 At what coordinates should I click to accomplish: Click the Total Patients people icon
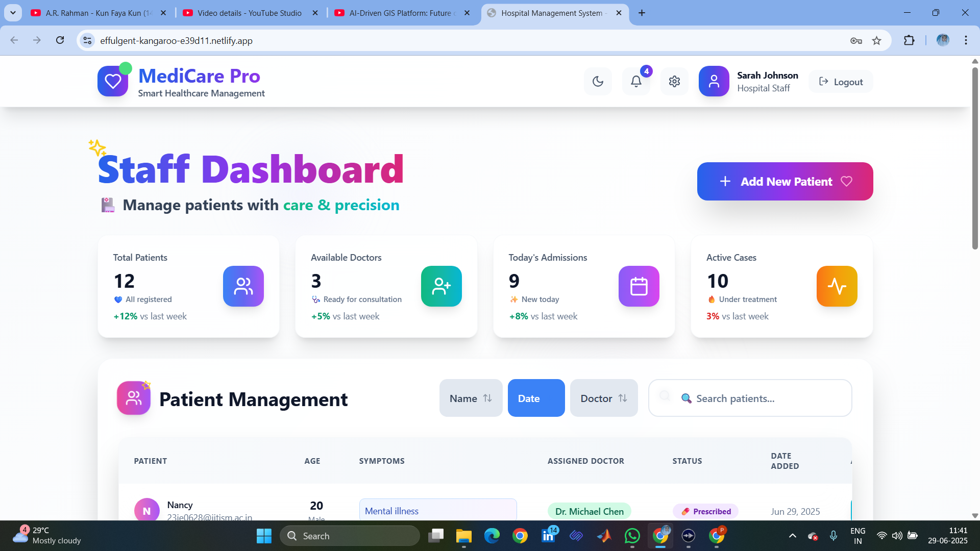point(243,286)
